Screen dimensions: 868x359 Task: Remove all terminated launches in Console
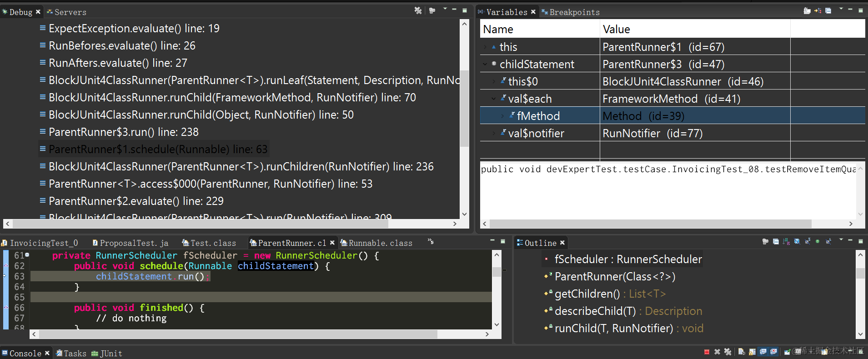728,352
